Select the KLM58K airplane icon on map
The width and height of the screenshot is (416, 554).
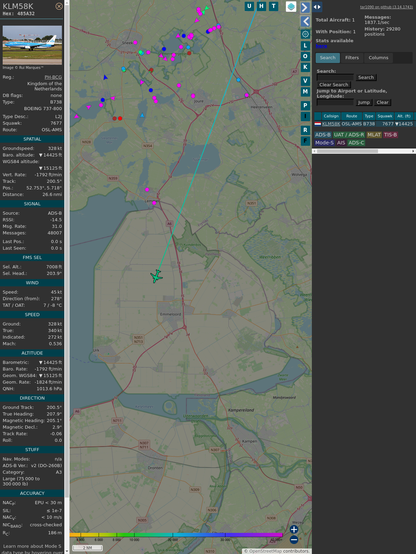(x=156, y=276)
